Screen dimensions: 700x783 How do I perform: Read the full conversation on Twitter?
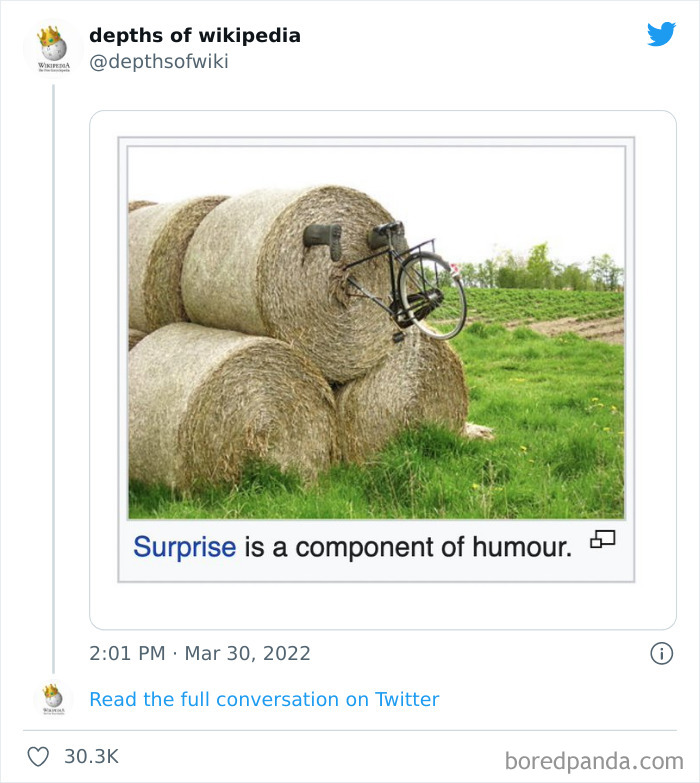point(264,699)
